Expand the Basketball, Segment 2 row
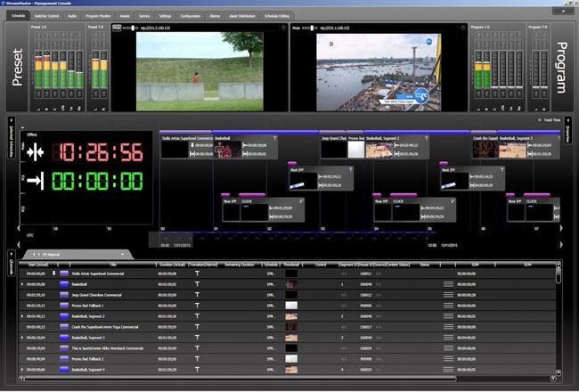The width and height of the screenshot is (579, 392). pyautogui.click(x=21, y=316)
